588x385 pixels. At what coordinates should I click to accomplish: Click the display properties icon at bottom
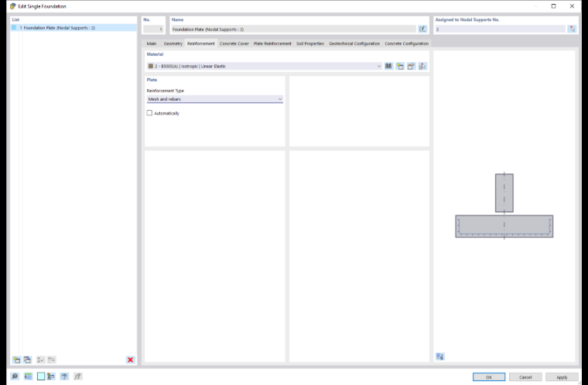(51, 376)
